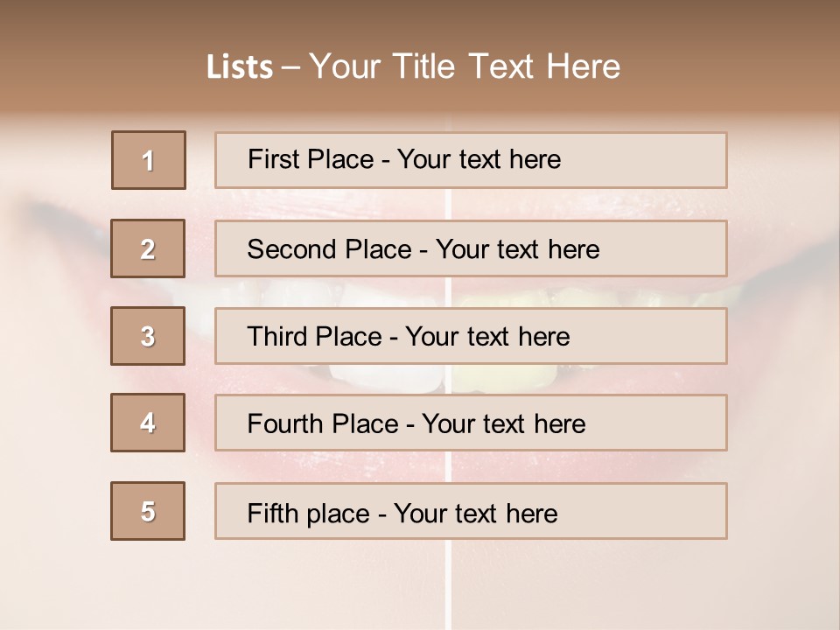Click the "Fifth place - Your text here" box
This screenshot has width=840, height=630.
pos(471,511)
